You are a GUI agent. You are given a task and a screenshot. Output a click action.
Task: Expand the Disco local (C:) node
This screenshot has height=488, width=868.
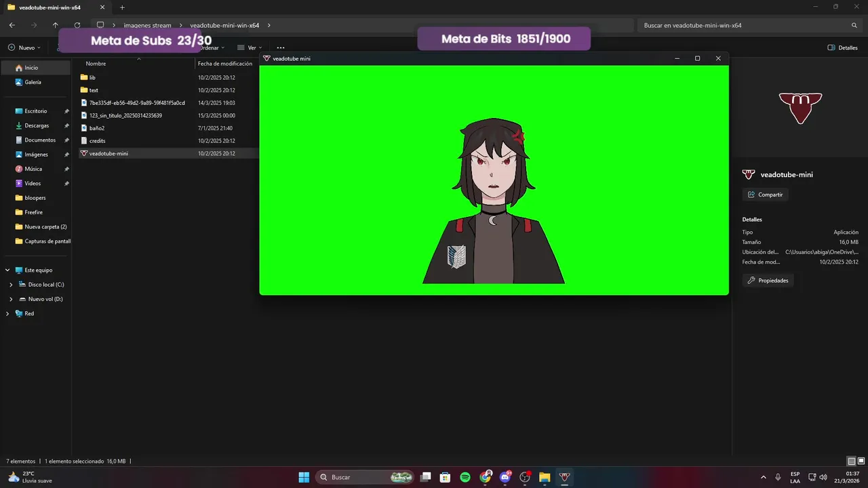coord(11,285)
